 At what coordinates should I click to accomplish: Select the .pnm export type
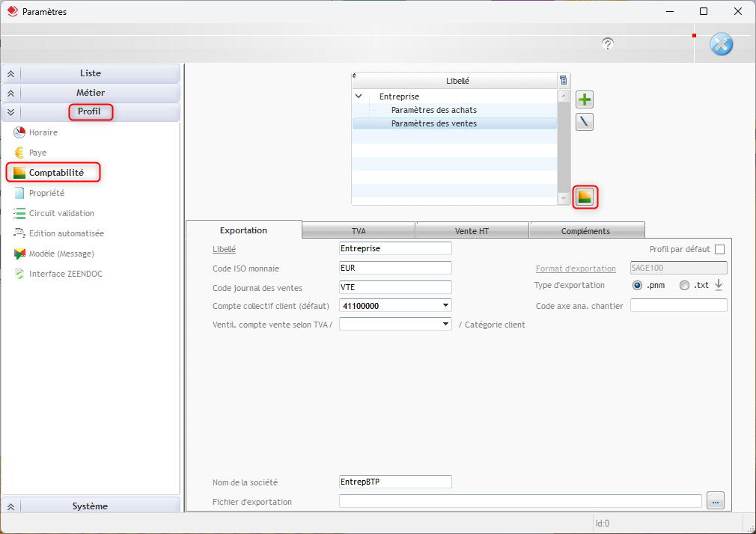pos(638,285)
